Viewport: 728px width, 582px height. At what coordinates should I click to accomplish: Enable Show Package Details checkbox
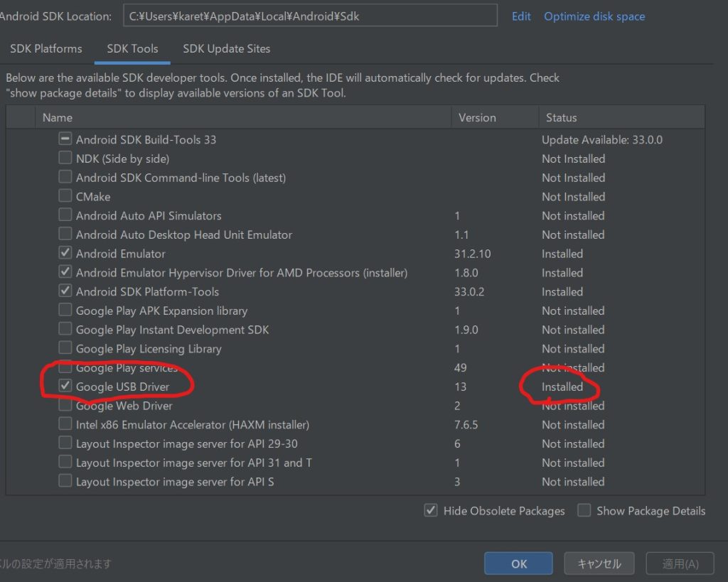coord(584,510)
